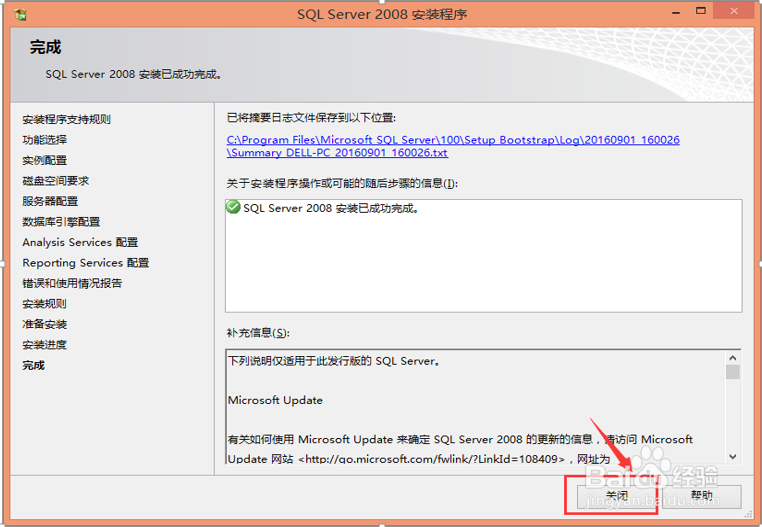Viewport: 762px width, 527px height.
Task: Select 安装进度 step
Action: [x=45, y=345]
